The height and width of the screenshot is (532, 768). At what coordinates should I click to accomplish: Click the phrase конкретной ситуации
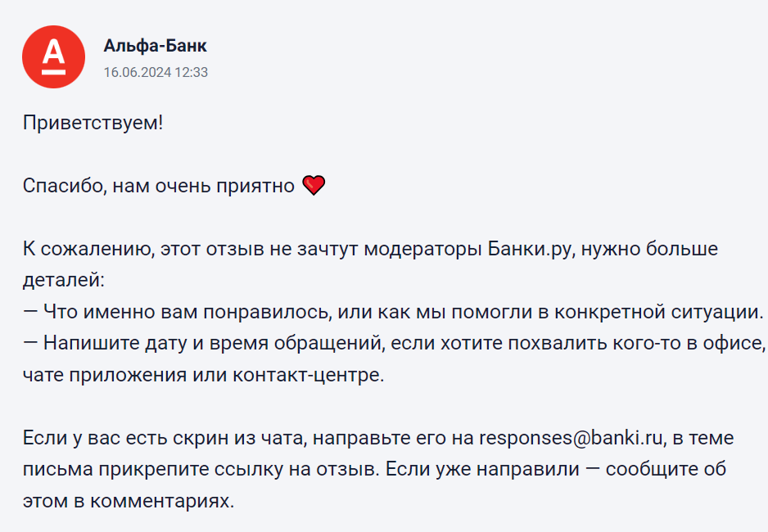(659, 313)
